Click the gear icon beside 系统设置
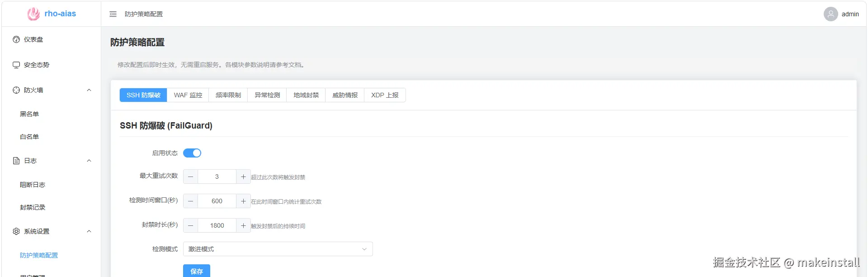 16,231
